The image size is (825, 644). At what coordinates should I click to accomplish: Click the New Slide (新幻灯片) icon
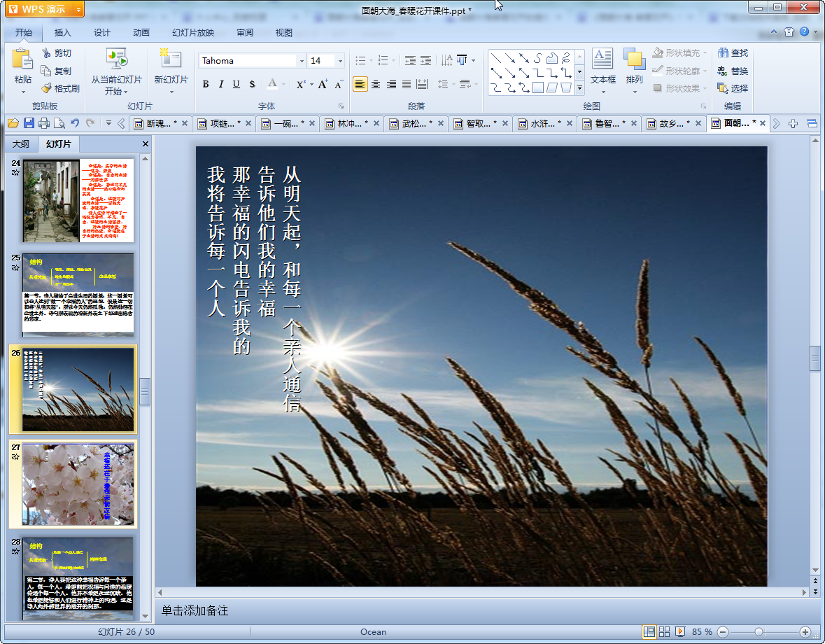click(x=171, y=58)
